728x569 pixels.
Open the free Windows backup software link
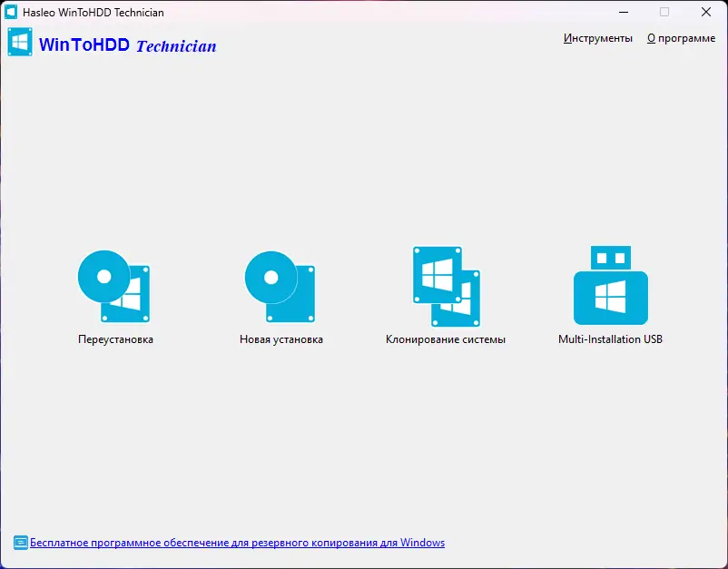(x=238, y=542)
